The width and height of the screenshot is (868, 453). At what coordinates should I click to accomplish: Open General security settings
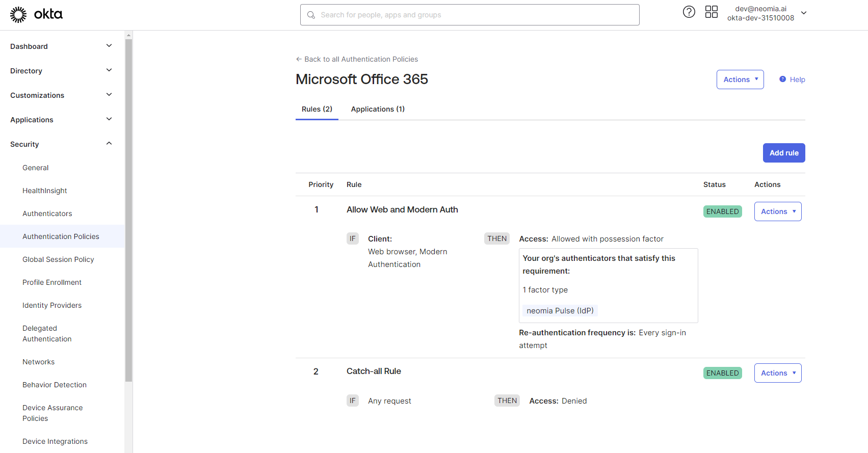36,168
